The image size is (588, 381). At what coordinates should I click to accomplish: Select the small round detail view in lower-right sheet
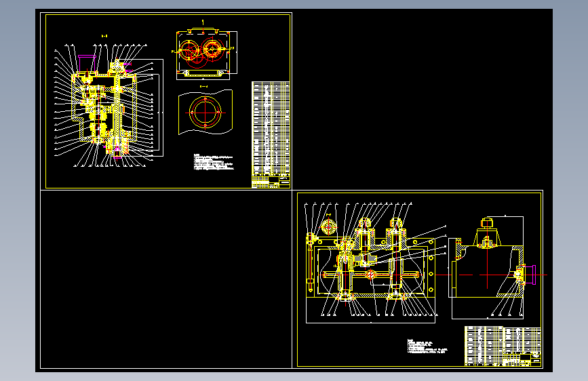pos(328,227)
